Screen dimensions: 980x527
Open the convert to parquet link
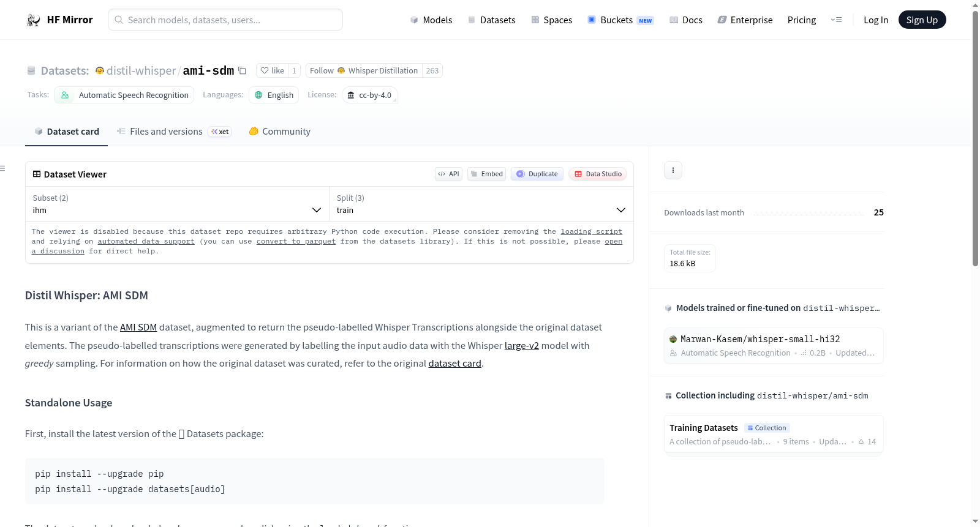click(296, 241)
